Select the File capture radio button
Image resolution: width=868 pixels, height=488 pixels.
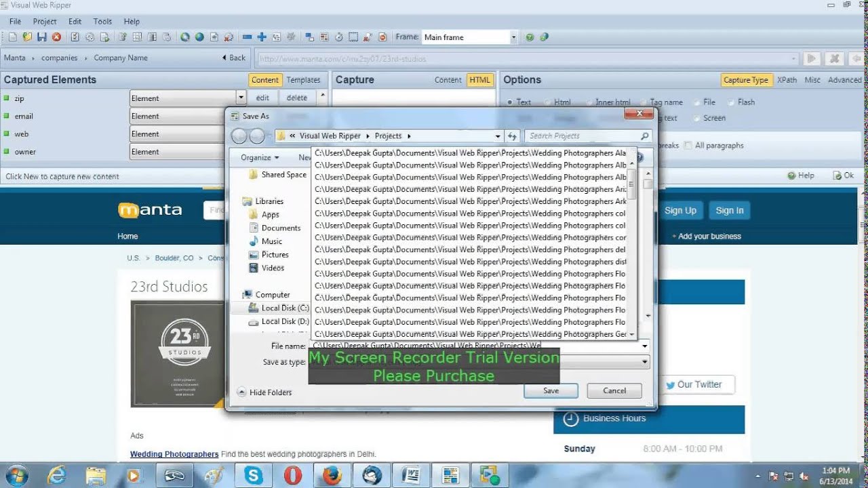(x=697, y=102)
